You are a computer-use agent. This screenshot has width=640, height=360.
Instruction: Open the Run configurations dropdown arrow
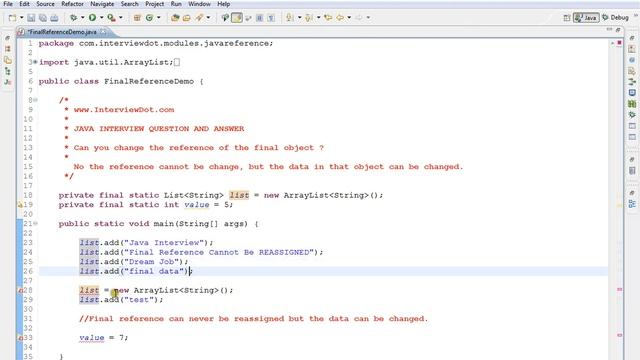tap(101, 18)
